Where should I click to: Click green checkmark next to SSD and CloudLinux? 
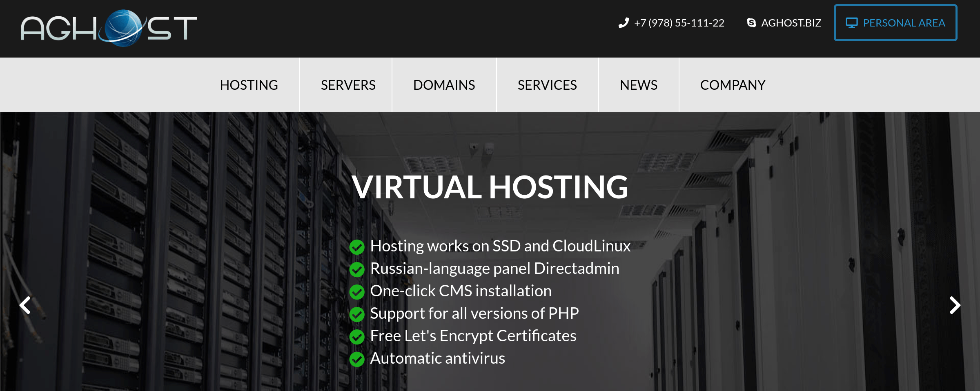(357, 247)
